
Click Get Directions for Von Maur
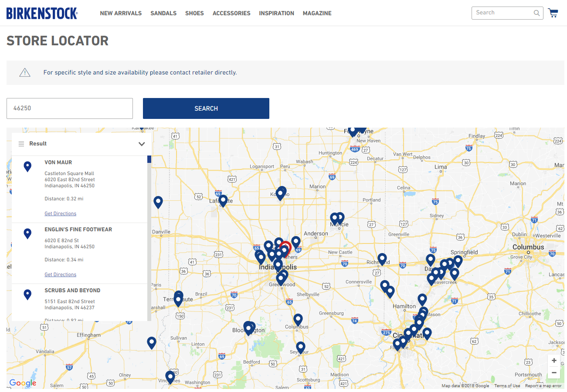[x=60, y=213]
